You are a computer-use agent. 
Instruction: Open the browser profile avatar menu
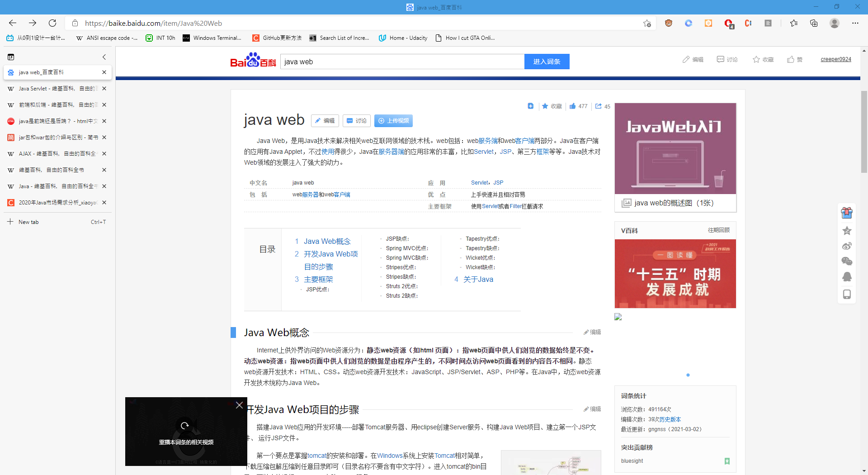(834, 23)
